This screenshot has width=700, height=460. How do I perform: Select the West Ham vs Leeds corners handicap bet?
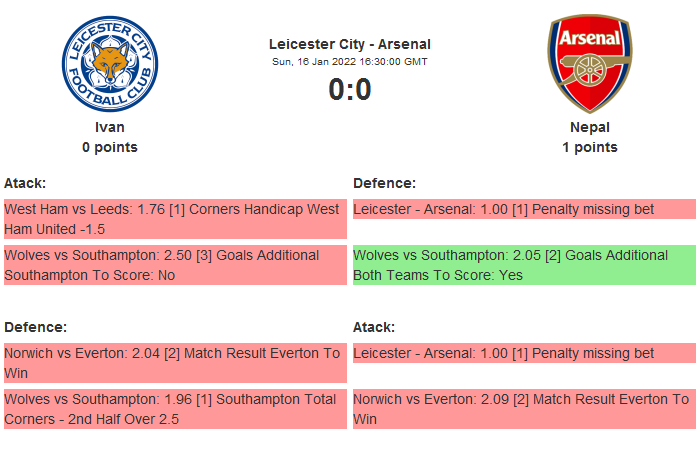(x=175, y=219)
